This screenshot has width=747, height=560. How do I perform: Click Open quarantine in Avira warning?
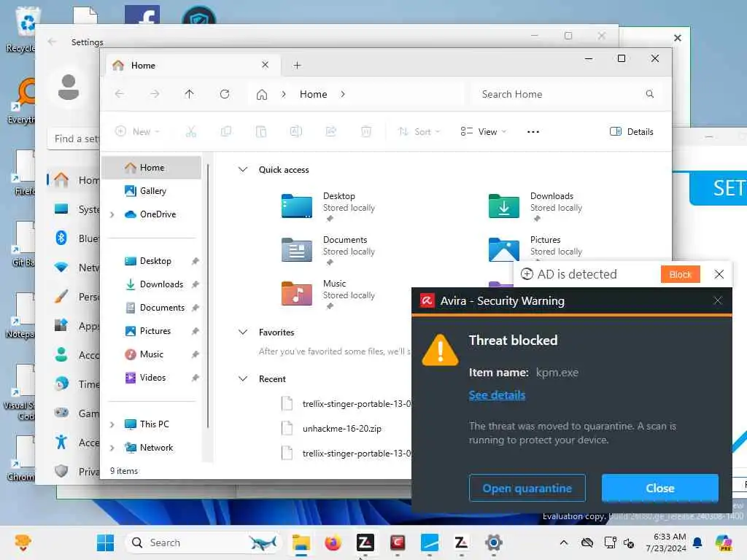527,488
